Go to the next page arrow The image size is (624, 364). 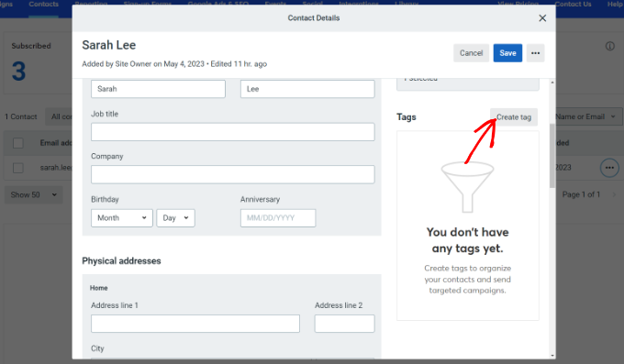pos(615,194)
